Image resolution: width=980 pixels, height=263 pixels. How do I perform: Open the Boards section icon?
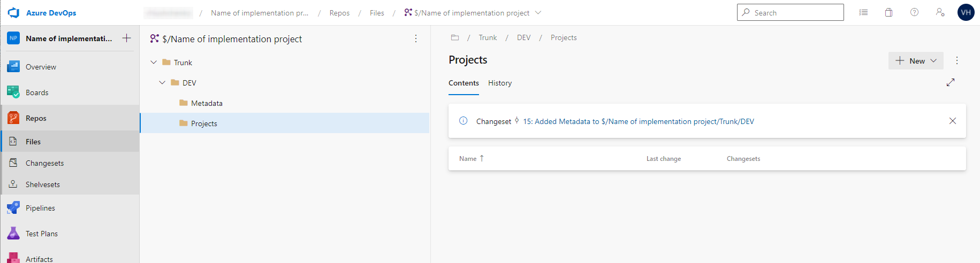click(13, 92)
